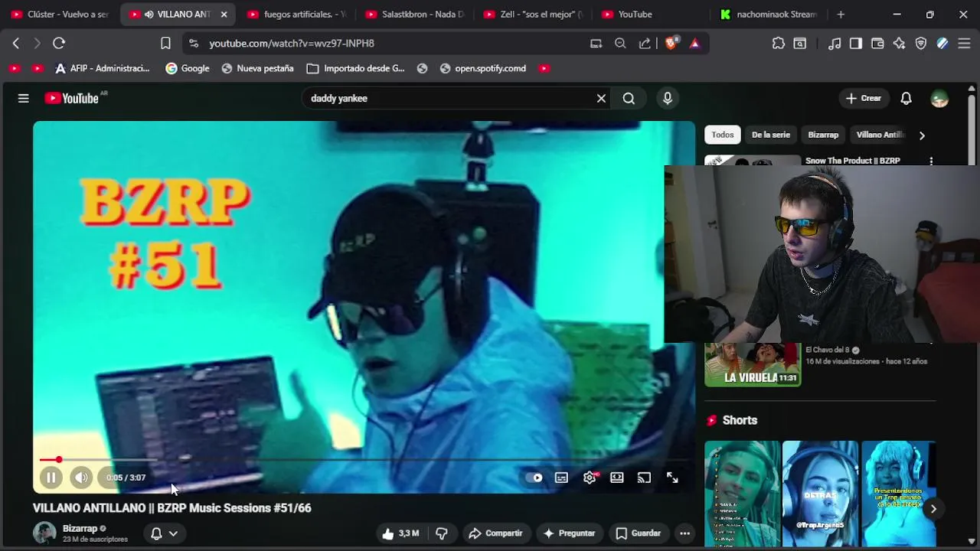The width and height of the screenshot is (980, 551).
Task: Mute the video using the speaker icon
Action: tap(81, 478)
